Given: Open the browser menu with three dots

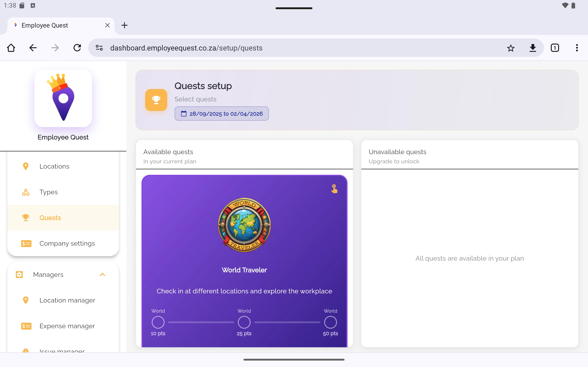Looking at the screenshot, I should pos(577,48).
